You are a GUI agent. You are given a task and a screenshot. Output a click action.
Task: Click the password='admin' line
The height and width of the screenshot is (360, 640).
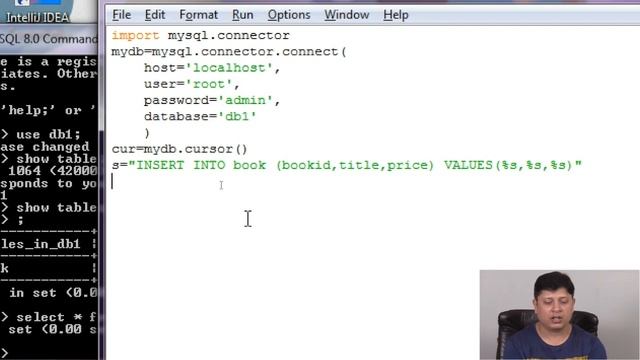tap(212, 100)
